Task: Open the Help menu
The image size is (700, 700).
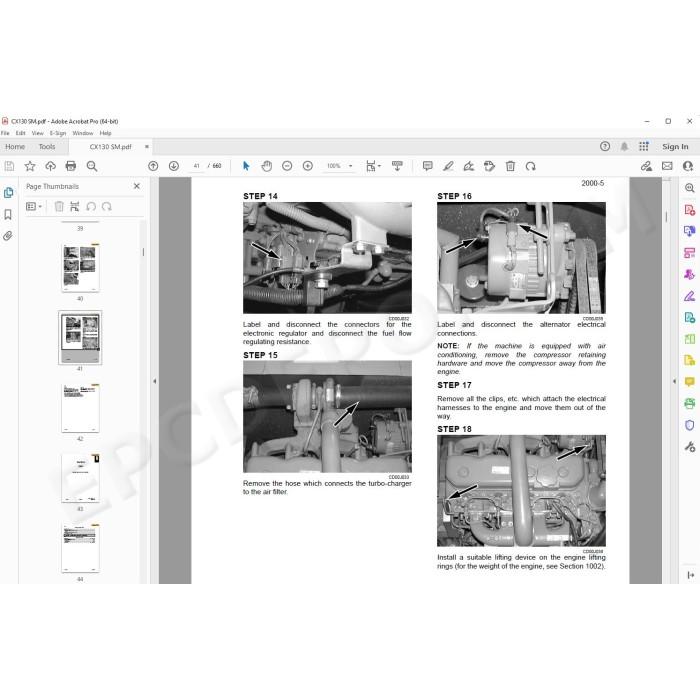Action: [x=105, y=133]
